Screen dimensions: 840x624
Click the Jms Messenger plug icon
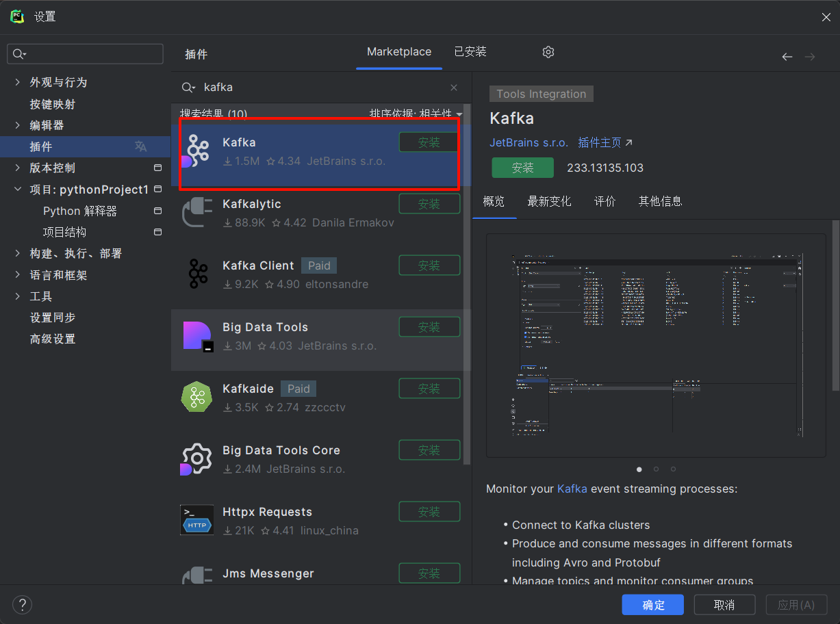tap(197, 575)
